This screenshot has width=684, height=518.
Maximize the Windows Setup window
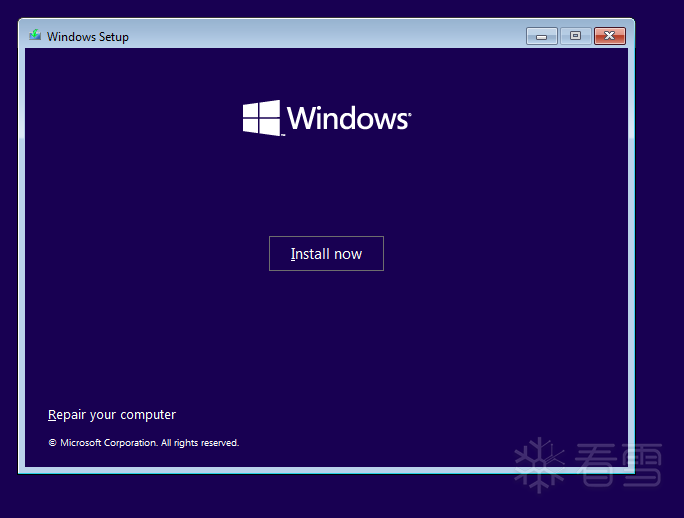click(x=575, y=36)
